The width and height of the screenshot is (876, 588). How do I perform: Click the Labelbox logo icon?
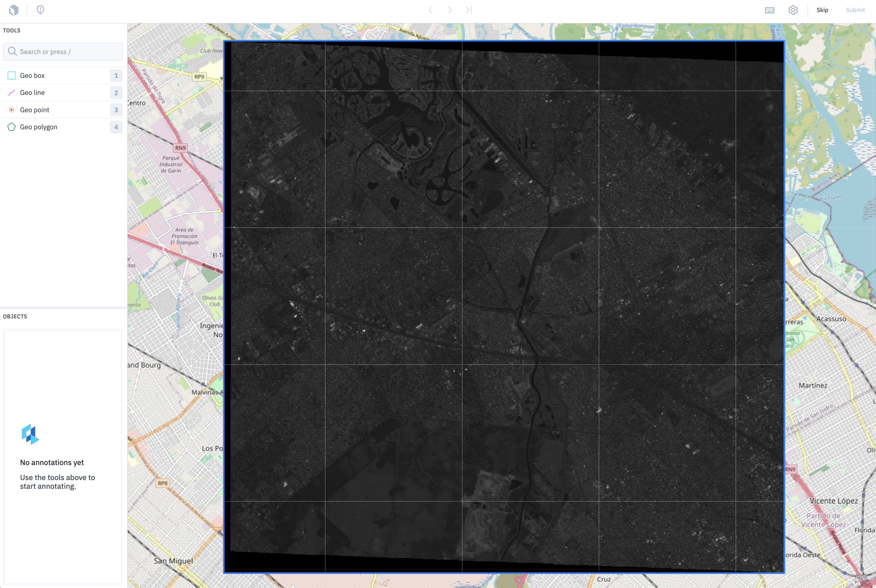(14, 10)
